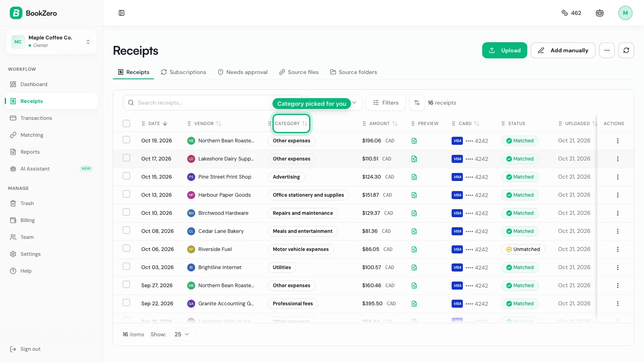Check the Oct 19, 2026 receipt row

(126, 140)
